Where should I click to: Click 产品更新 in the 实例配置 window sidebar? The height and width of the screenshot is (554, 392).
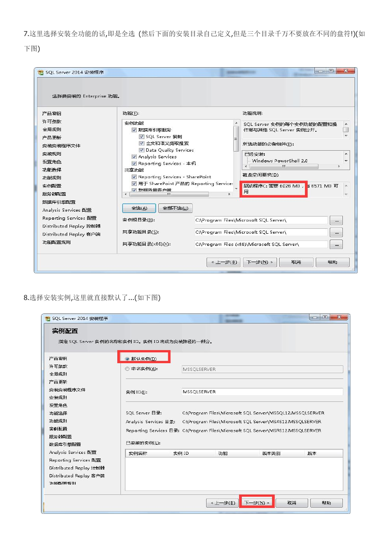pos(58,382)
